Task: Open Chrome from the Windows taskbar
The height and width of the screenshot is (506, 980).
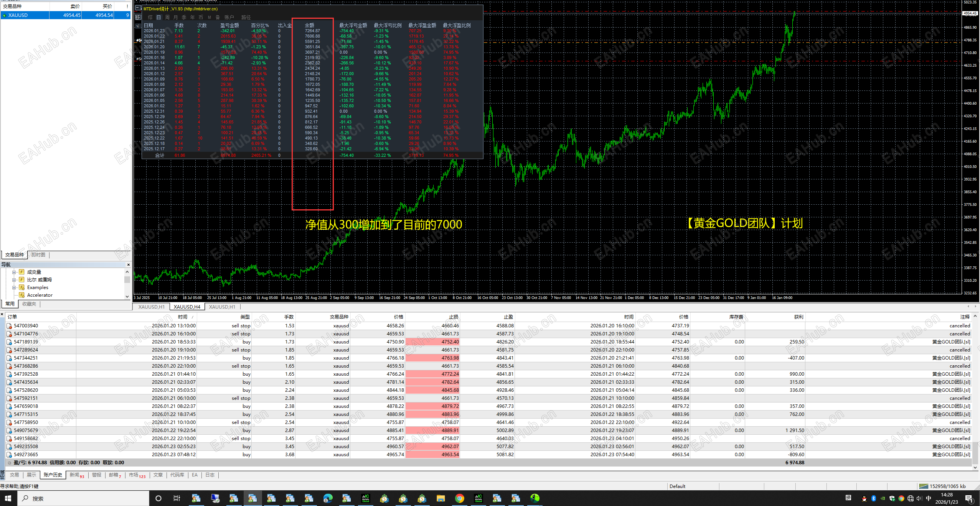Action: coord(459,498)
